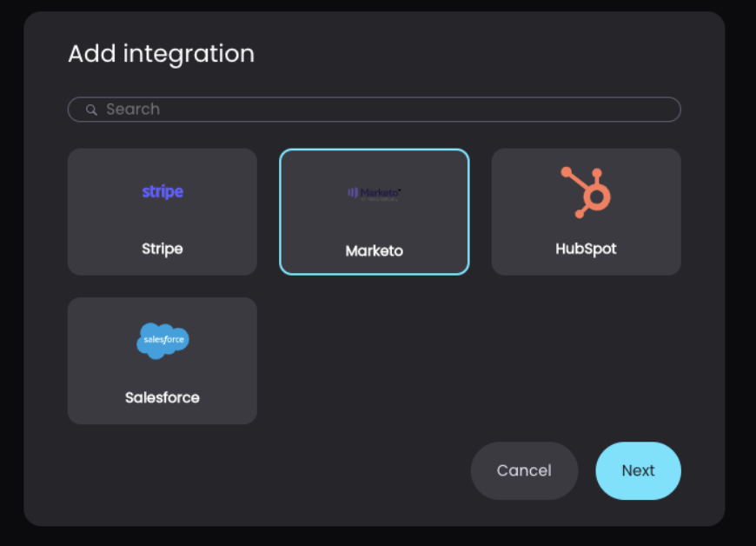This screenshot has width=756, height=546.
Task: Focus the Search integrations field
Action: [x=375, y=110]
